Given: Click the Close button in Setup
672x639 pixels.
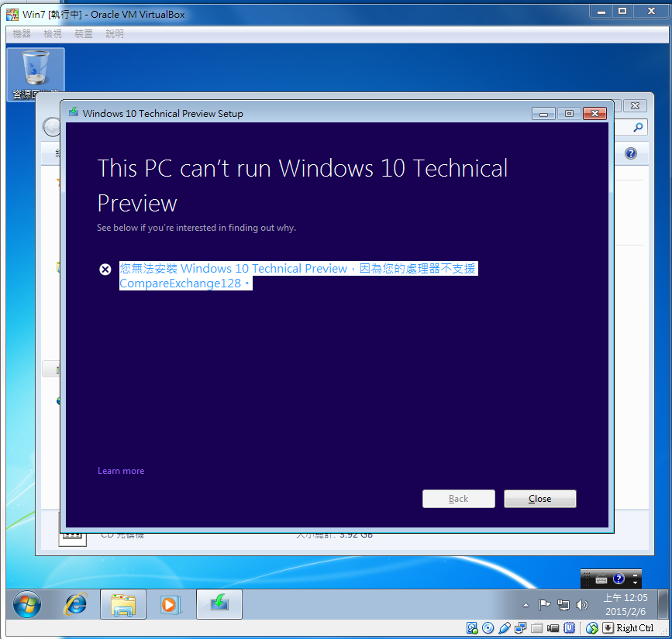Looking at the screenshot, I should click(540, 499).
